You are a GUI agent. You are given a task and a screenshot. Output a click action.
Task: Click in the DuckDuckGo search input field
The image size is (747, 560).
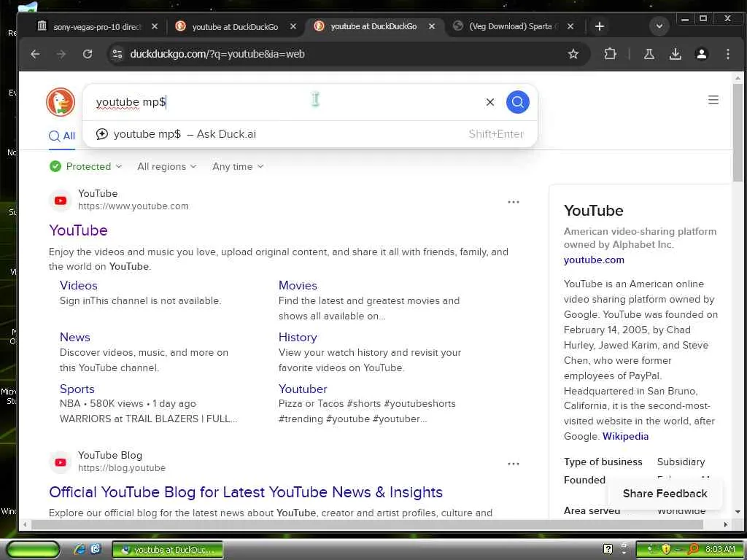click(x=286, y=102)
